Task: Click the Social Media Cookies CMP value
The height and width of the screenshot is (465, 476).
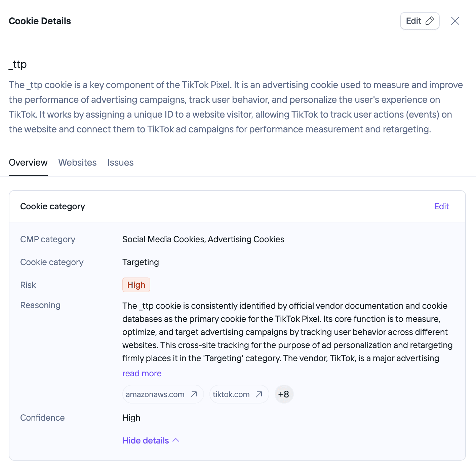Action: (164, 239)
